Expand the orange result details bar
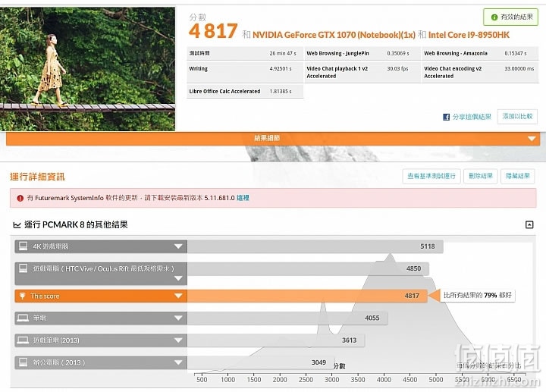The height and width of the screenshot is (392, 546). coord(273,139)
